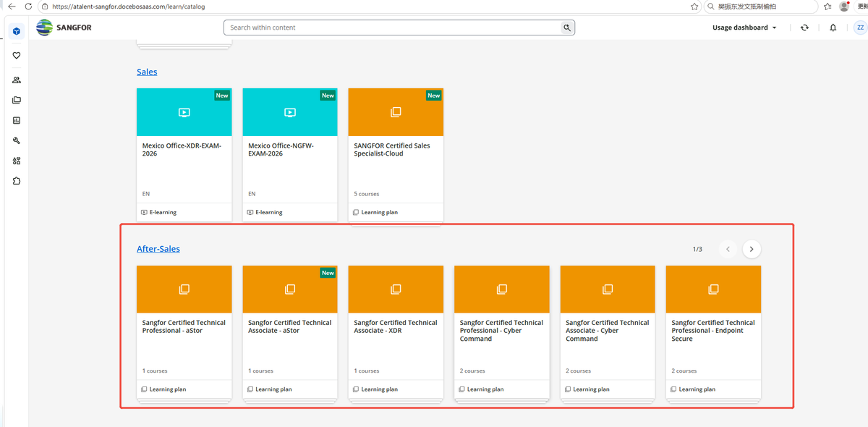
Task: Go to the previous After-Sales carousel page
Action: [x=728, y=249]
